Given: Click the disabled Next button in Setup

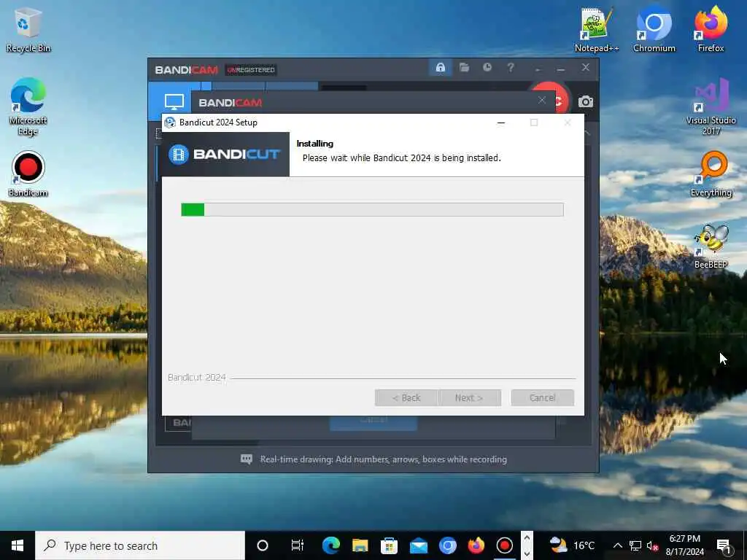Looking at the screenshot, I should pyautogui.click(x=469, y=397).
